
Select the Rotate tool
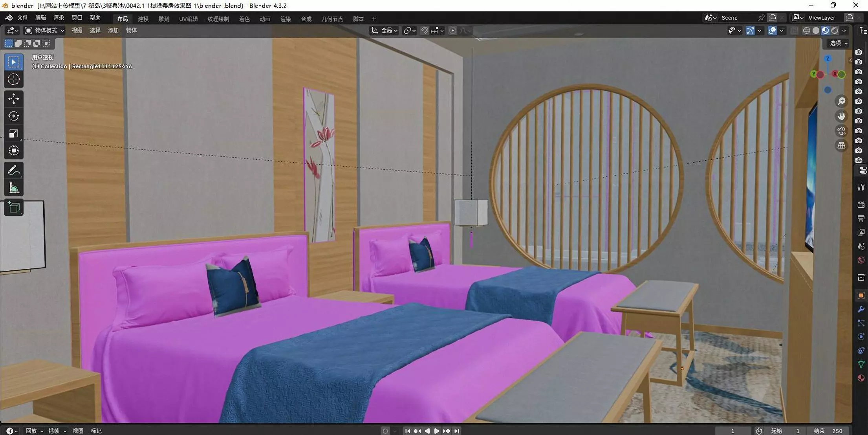(x=14, y=116)
